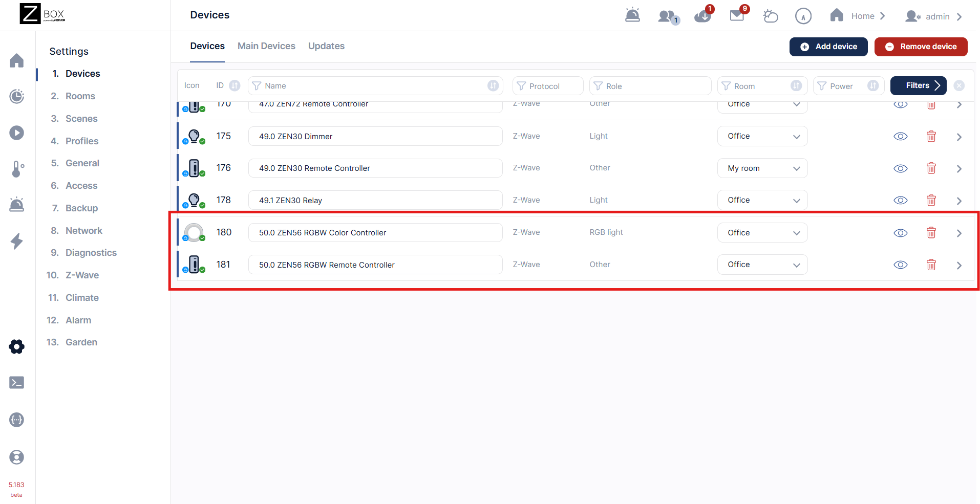Viewport: 980px width, 504px height.
Task: Delete device 180 RGBW Color Controller
Action: click(x=931, y=233)
